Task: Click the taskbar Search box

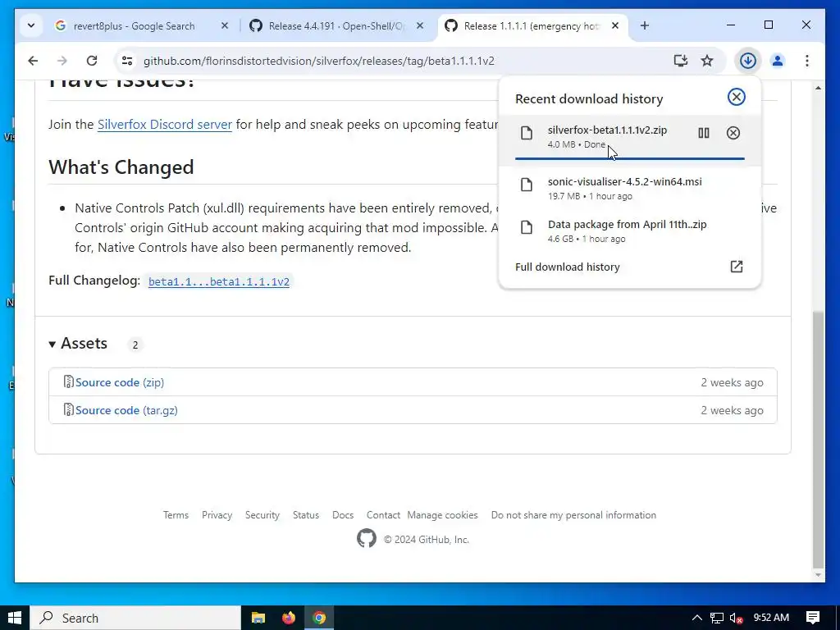Action: pos(135,618)
